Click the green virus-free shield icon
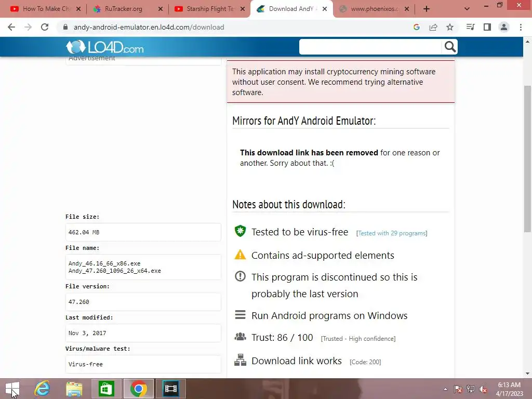This screenshot has height=399, width=532. (240, 231)
